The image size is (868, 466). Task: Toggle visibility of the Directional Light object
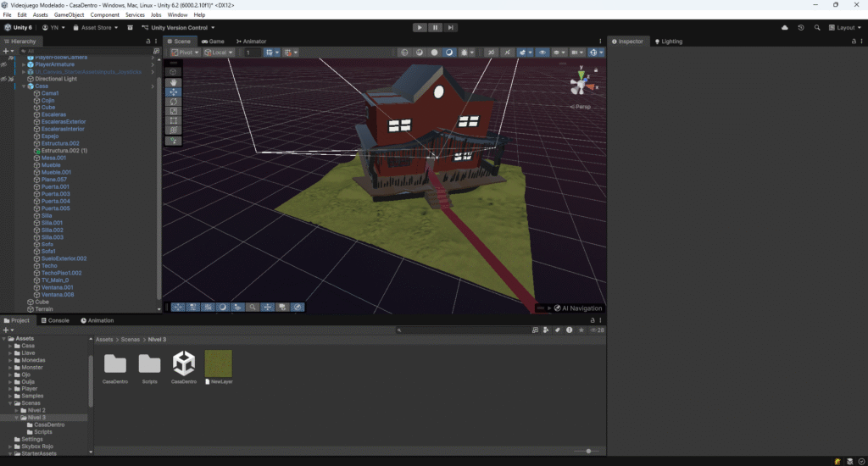[5, 79]
